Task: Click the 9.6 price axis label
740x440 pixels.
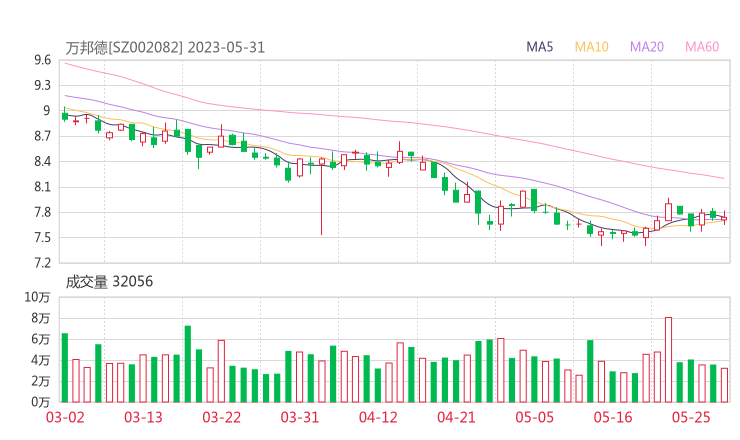Action: pos(42,60)
